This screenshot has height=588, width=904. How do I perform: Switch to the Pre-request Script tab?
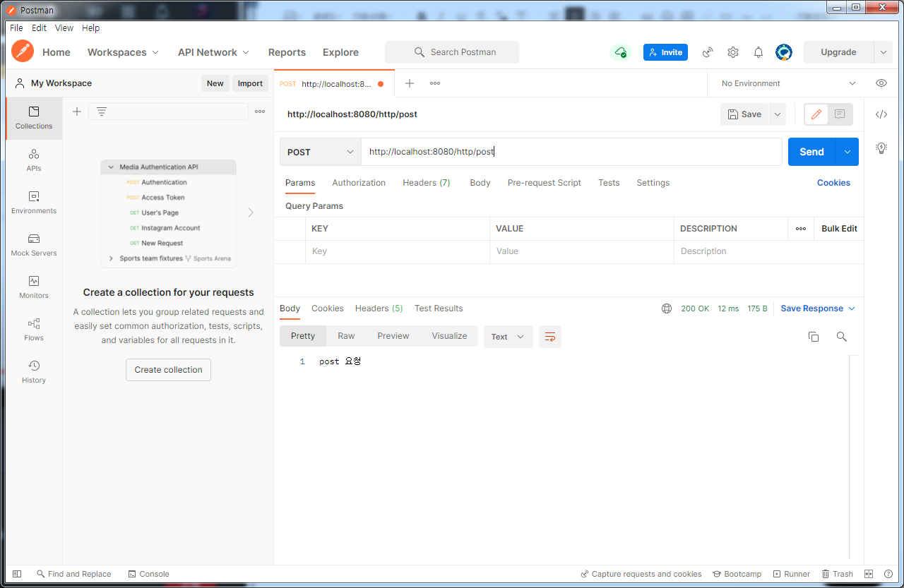coord(544,183)
